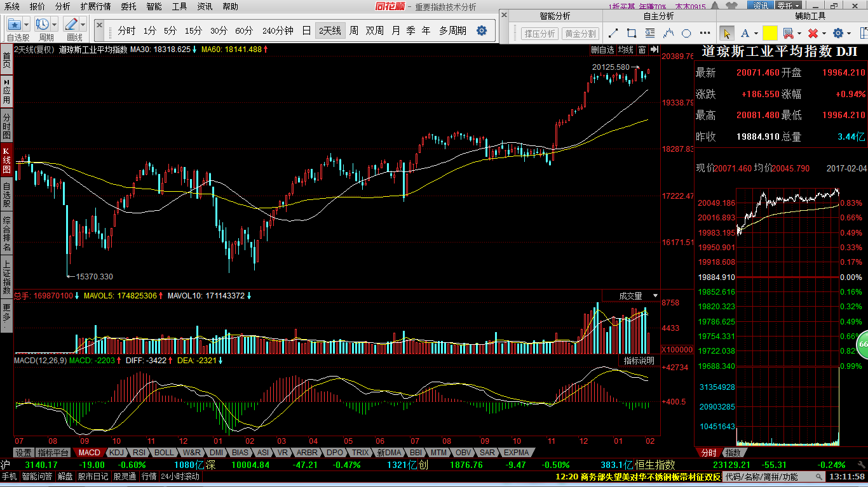Switch chart to 月 monthly period
The image size is (868, 487).
tap(396, 30)
